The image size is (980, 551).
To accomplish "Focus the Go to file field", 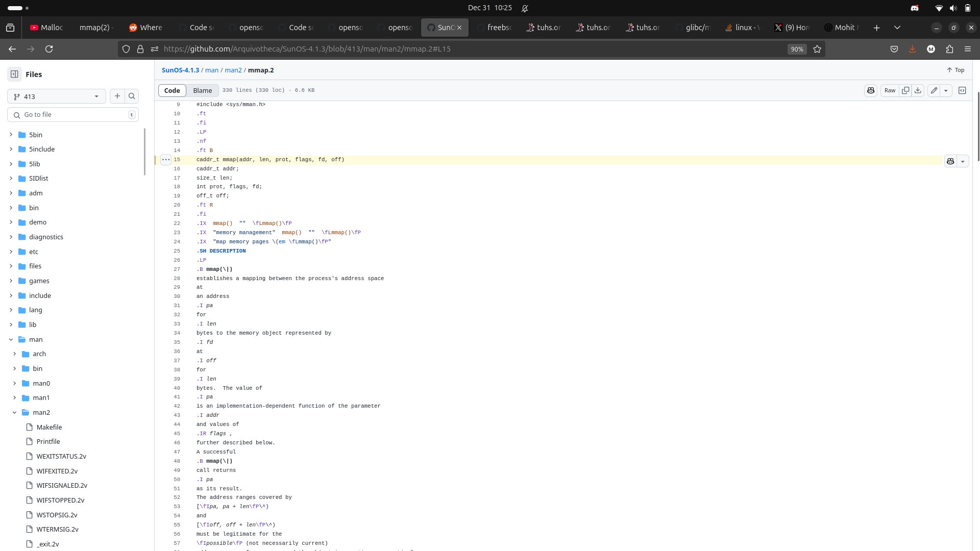I will [x=73, y=115].
